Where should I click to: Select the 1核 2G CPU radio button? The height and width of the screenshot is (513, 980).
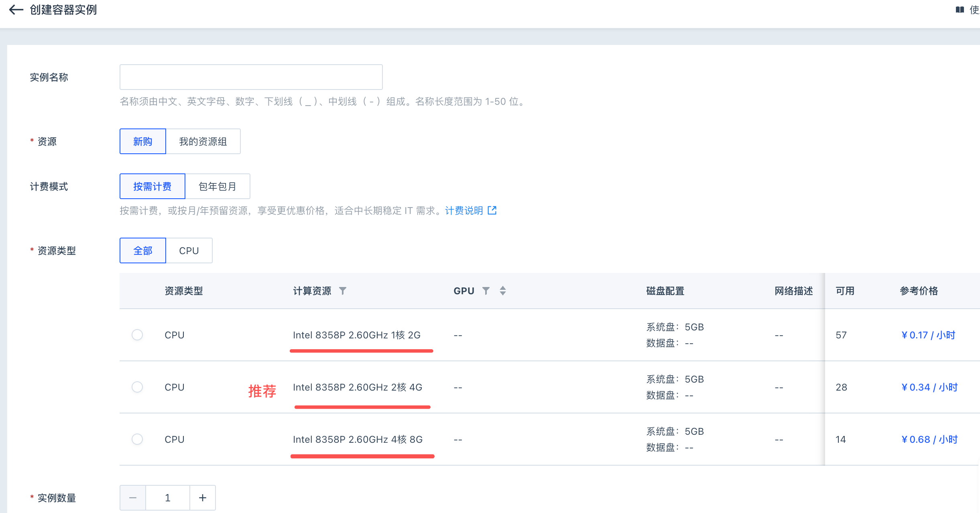pyautogui.click(x=137, y=335)
